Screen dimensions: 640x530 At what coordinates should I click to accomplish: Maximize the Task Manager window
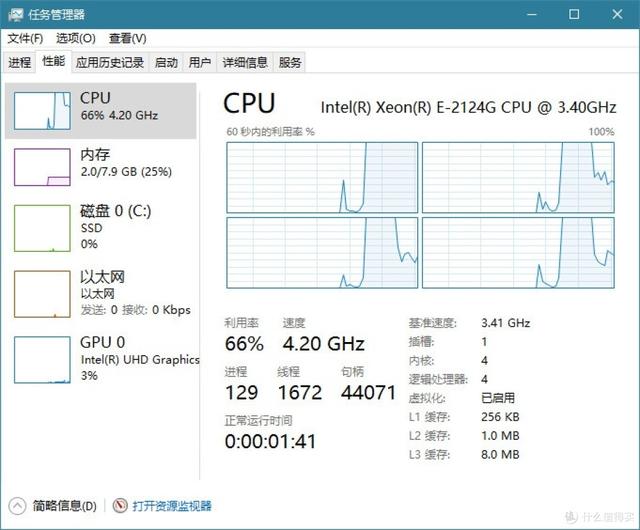pyautogui.click(x=574, y=15)
